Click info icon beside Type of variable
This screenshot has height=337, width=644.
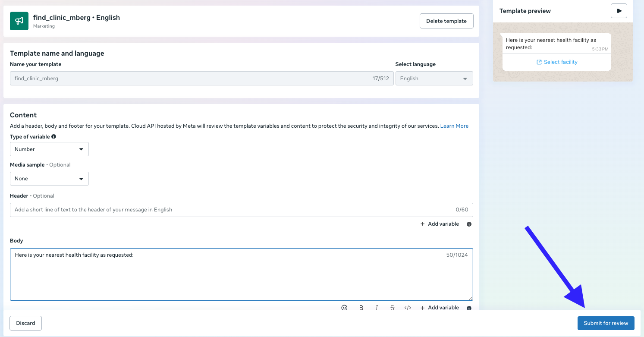54,137
